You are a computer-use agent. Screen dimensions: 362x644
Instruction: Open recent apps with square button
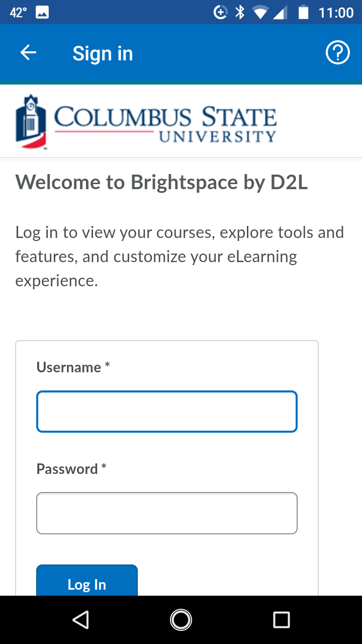(x=281, y=620)
